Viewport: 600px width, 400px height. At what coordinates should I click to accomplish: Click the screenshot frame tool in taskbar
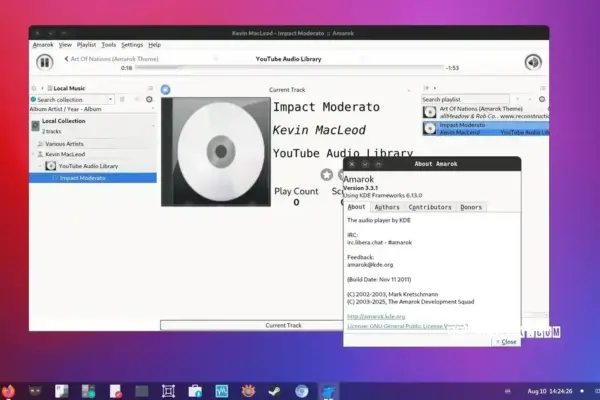point(168,391)
